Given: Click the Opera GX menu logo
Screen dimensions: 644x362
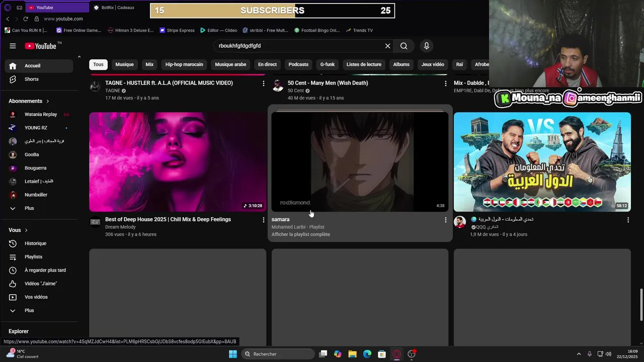Looking at the screenshot, I should [x=7, y=8].
